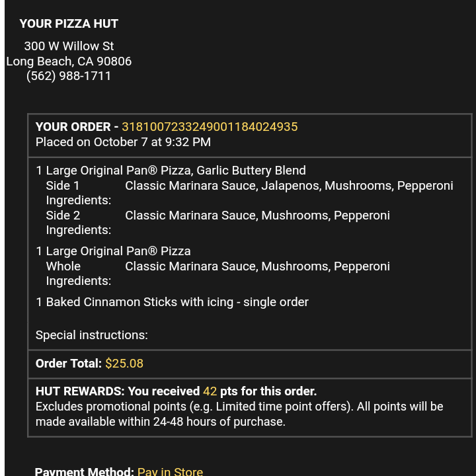
Task: Click the 300 W Willow St address
Action: pyautogui.click(x=69, y=46)
